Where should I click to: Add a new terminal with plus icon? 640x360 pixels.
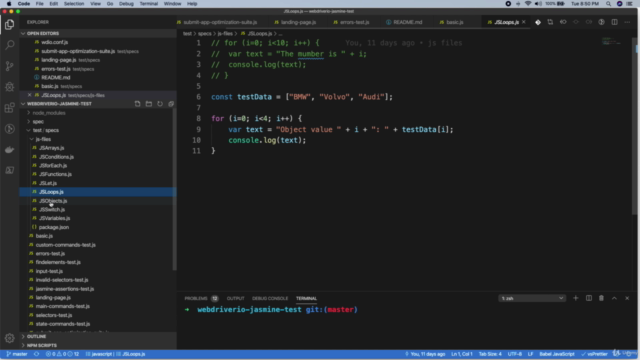tap(576, 298)
